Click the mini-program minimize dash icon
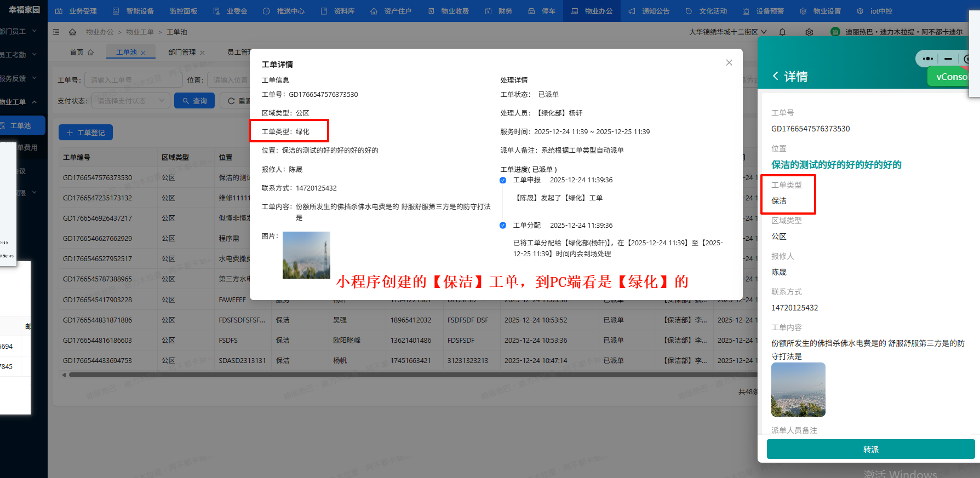 click(948, 59)
